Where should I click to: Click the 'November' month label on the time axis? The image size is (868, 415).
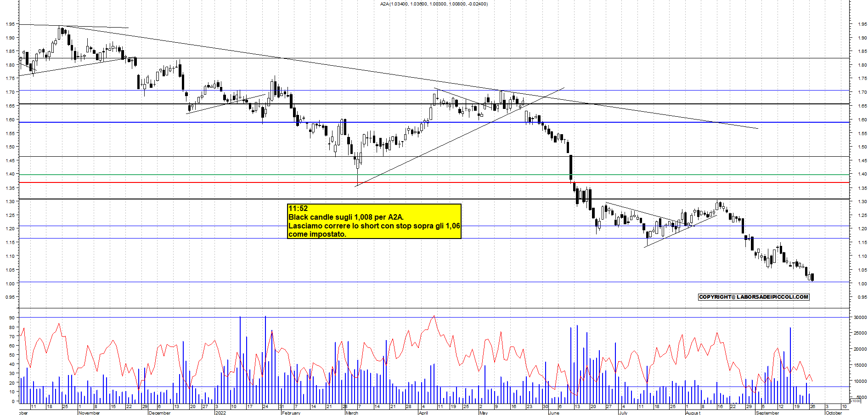(89, 413)
